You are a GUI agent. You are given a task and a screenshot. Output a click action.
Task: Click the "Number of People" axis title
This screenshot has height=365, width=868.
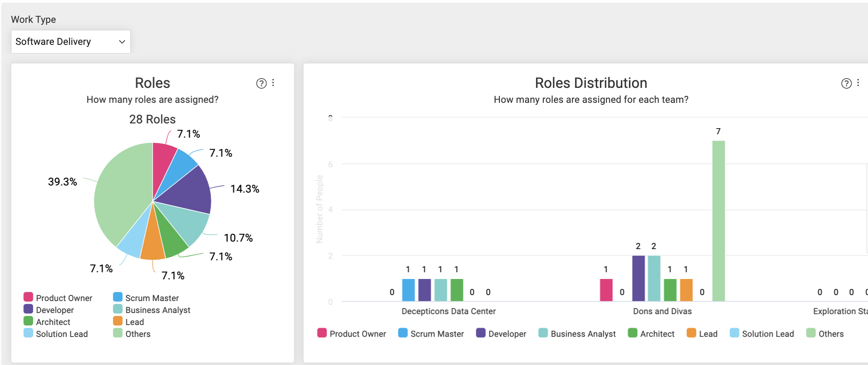[x=319, y=209]
